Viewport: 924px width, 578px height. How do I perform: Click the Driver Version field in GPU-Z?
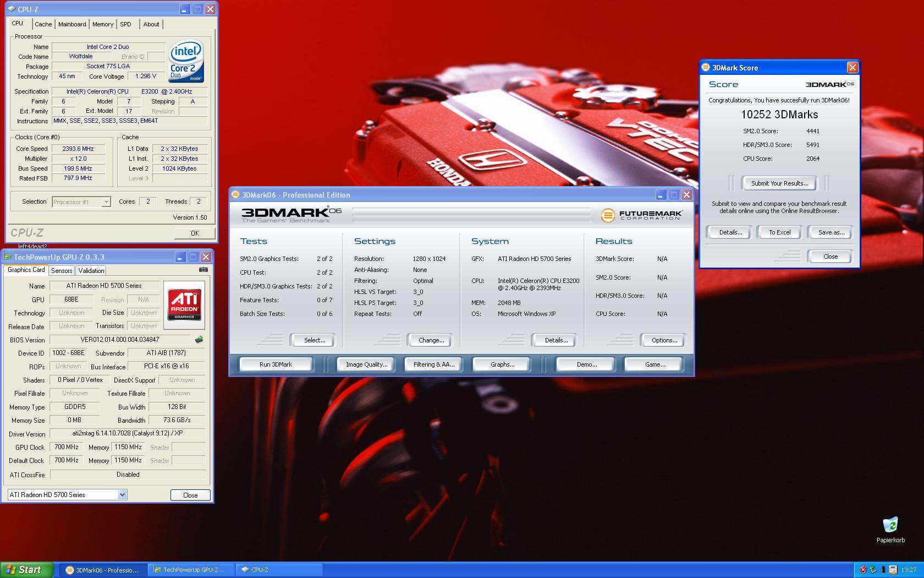128,433
